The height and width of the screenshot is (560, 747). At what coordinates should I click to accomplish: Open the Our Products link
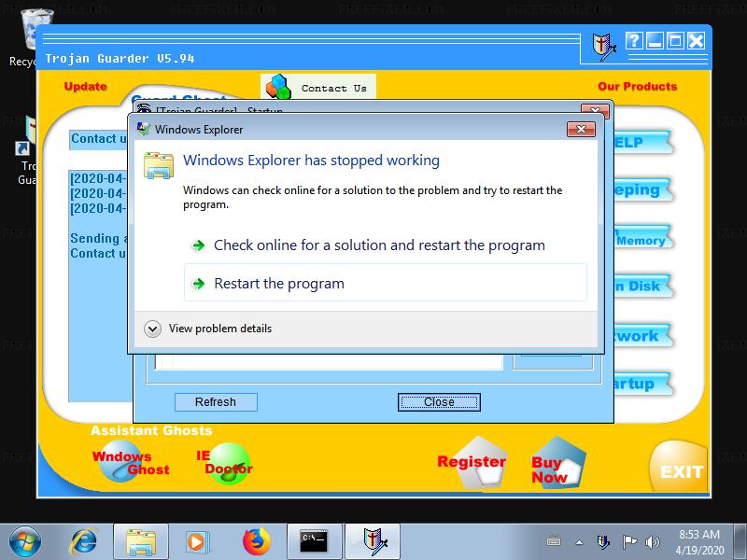638,87
